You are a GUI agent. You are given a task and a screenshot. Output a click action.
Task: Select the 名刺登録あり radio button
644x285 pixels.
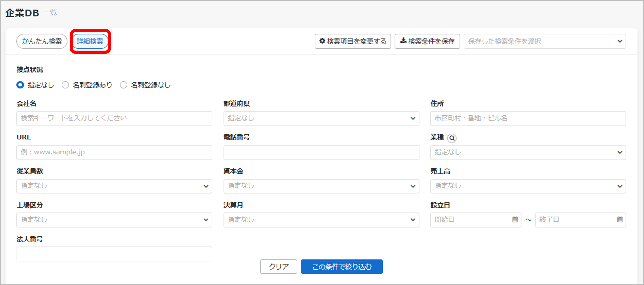(x=65, y=85)
